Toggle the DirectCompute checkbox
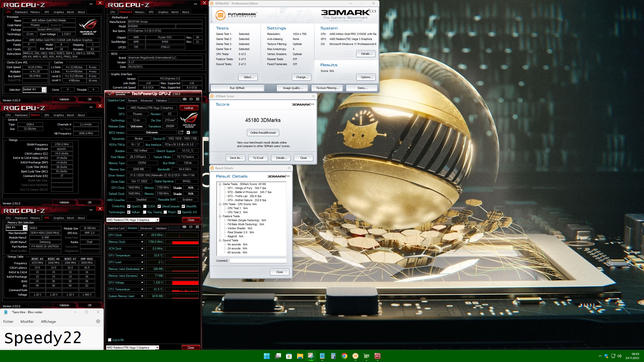The height and width of the screenshot is (362, 644). click(159, 206)
